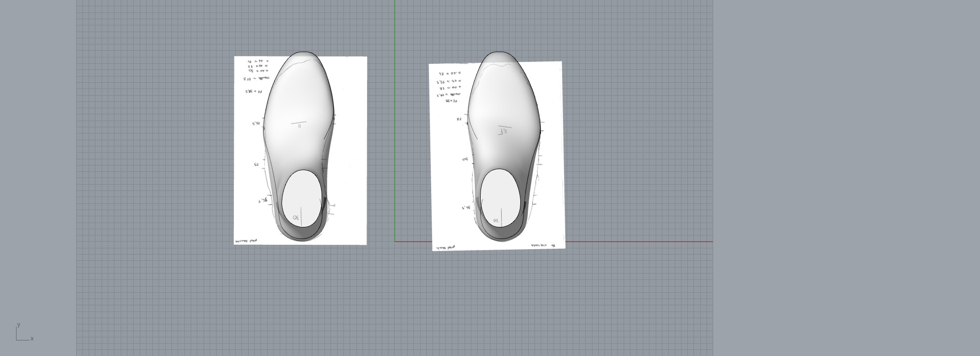Screen dimensions: 980x356
Task: Click the "30" mark inside right heel oval
Action: pos(496,221)
